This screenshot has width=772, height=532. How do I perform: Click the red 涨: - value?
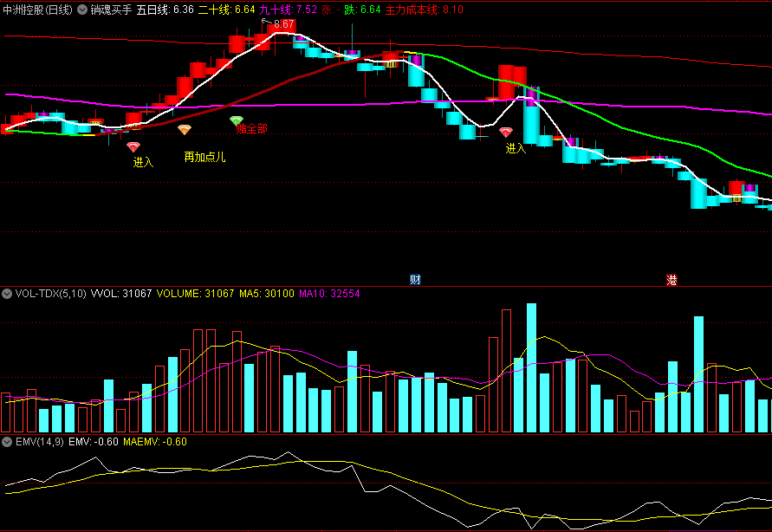pyautogui.click(x=331, y=10)
